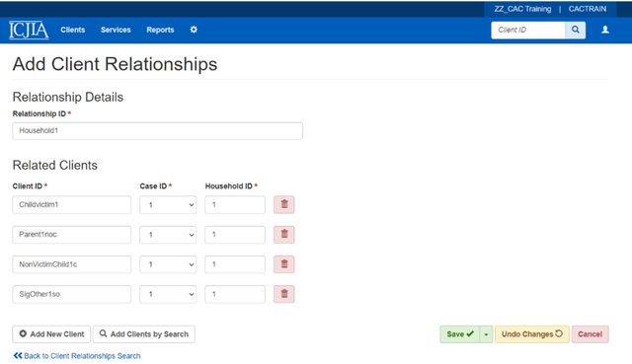Delete the Childvictim1 row with trash icon
This screenshot has width=632, height=364.
coord(284,204)
